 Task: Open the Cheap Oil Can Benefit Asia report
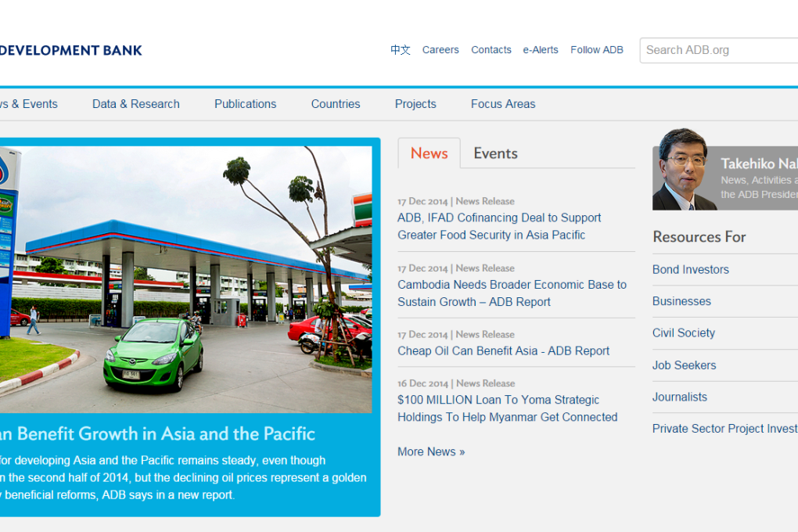click(503, 350)
